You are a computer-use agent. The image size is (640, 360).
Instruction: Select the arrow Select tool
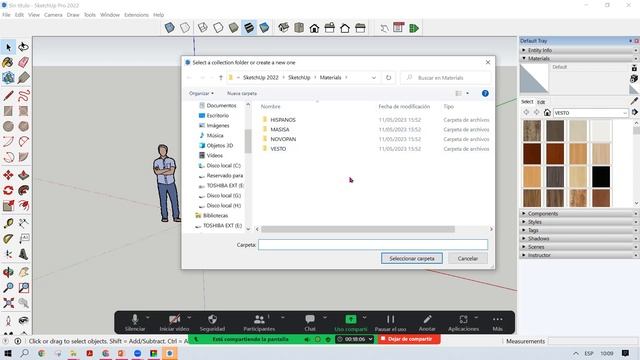[8, 47]
